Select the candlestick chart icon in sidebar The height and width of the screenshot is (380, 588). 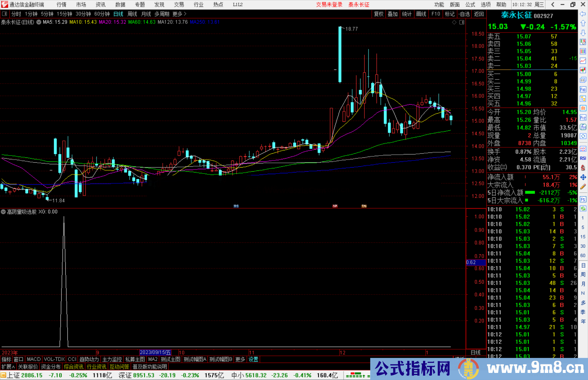point(583,71)
